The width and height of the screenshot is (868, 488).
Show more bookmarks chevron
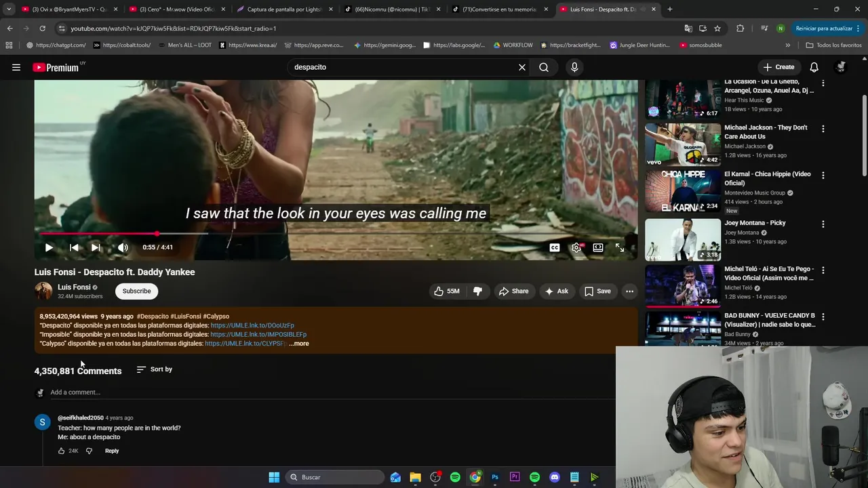pos(787,45)
